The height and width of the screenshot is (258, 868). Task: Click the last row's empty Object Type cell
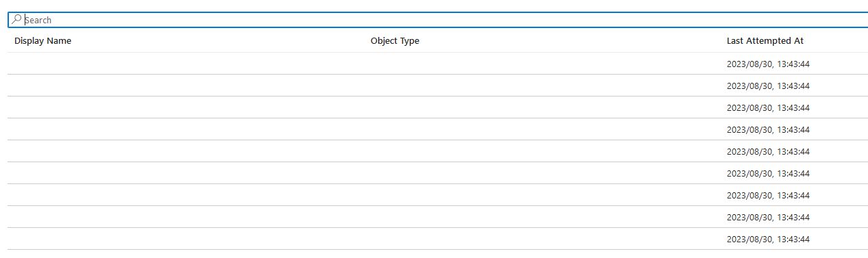click(542, 239)
